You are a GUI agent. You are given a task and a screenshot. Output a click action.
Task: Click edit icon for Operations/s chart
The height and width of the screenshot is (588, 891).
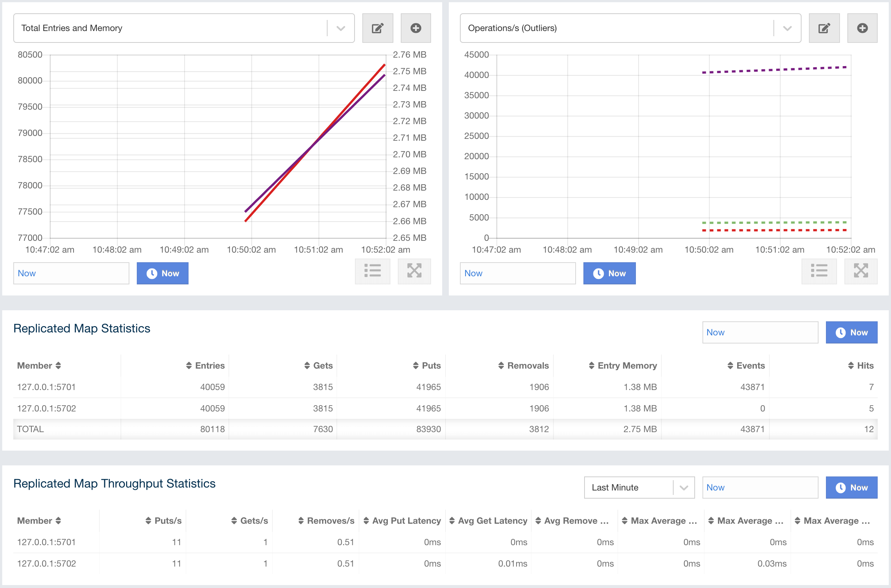[x=824, y=28]
